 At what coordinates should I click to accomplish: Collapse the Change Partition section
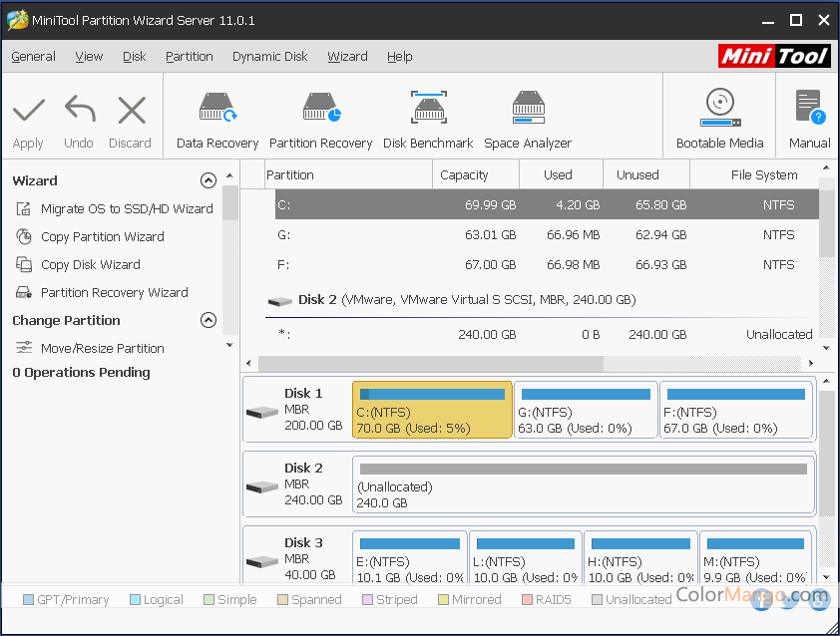coord(208,320)
